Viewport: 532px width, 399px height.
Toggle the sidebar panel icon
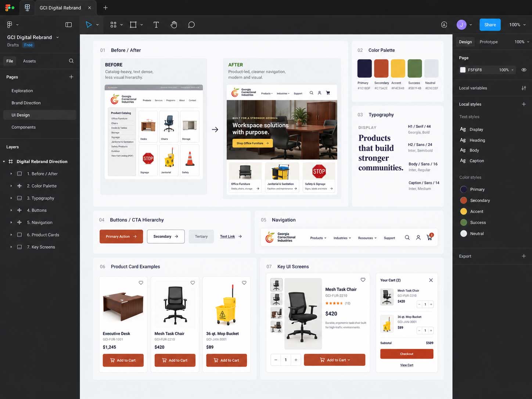[68, 25]
